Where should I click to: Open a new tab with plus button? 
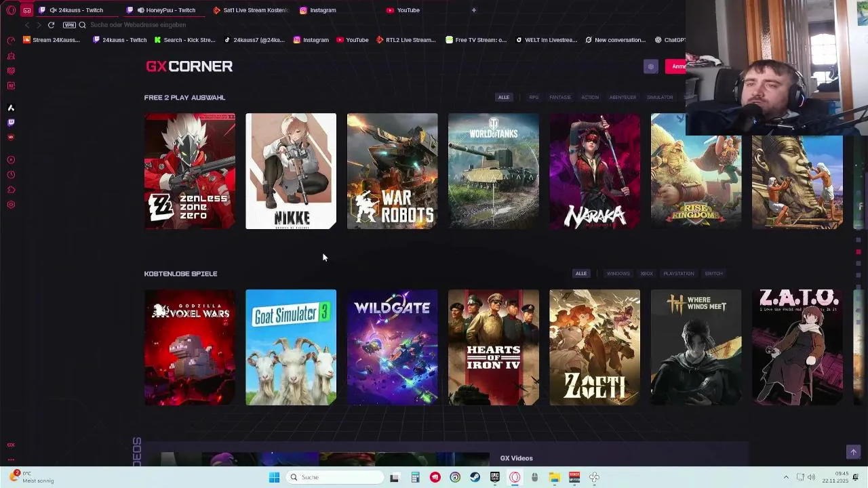(x=474, y=10)
